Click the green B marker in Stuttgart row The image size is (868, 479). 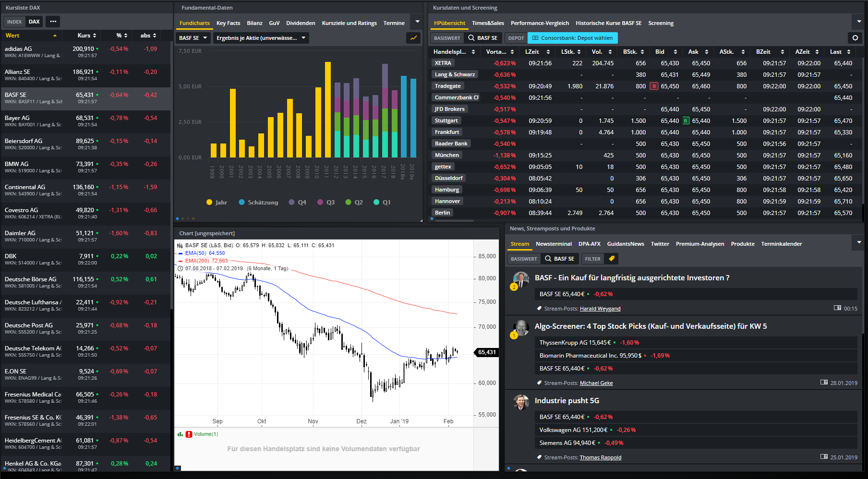pos(686,121)
